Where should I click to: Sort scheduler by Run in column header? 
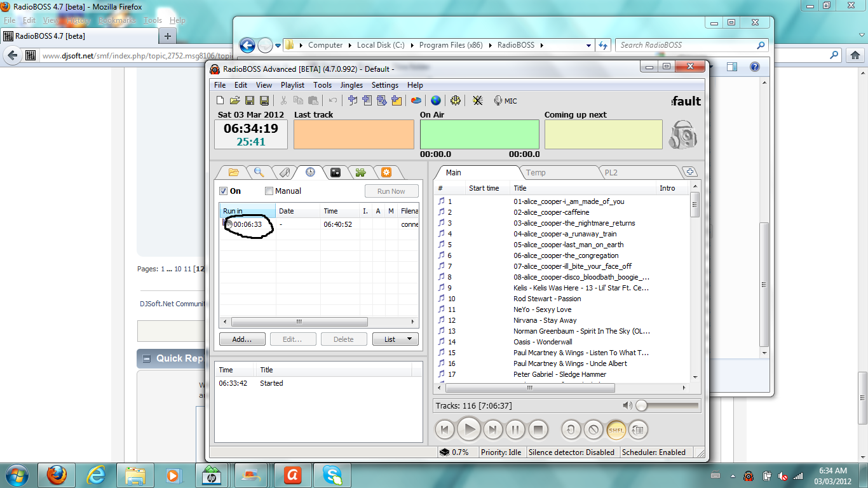click(247, 211)
